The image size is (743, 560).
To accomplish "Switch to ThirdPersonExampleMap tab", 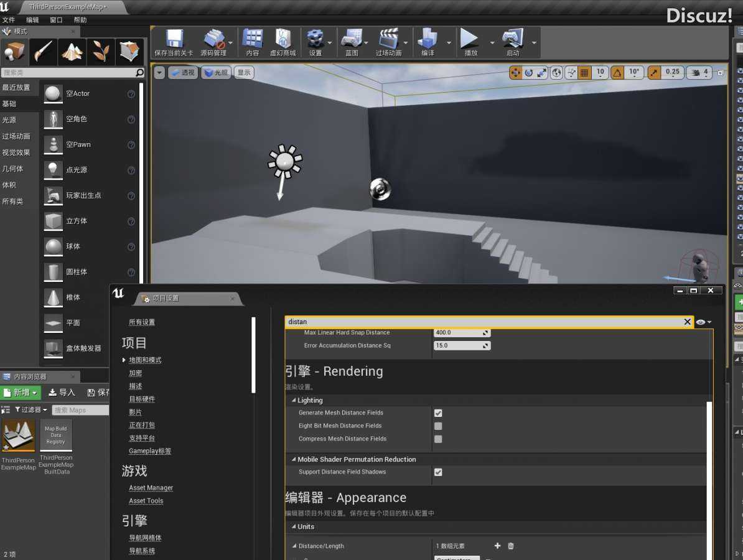I will (x=68, y=7).
